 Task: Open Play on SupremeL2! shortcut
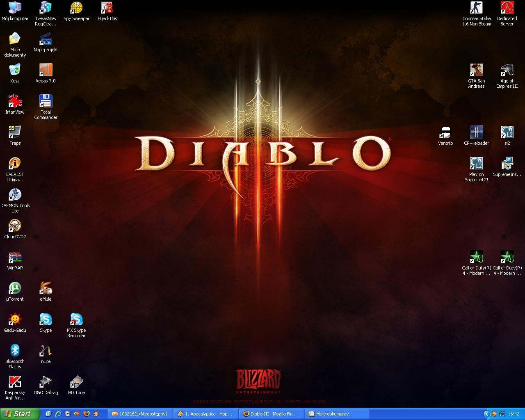click(x=476, y=169)
